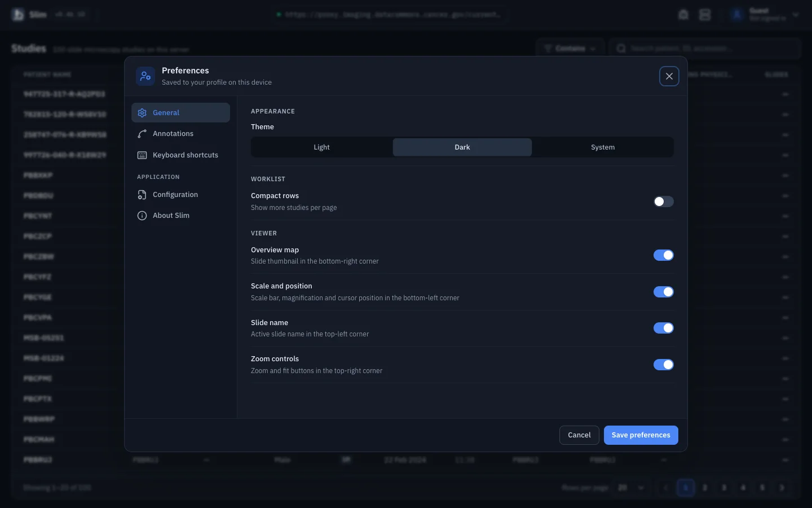Viewport: 812px width, 508px height.
Task: Close the Preferences dialog with X
Action: [669, 76]
